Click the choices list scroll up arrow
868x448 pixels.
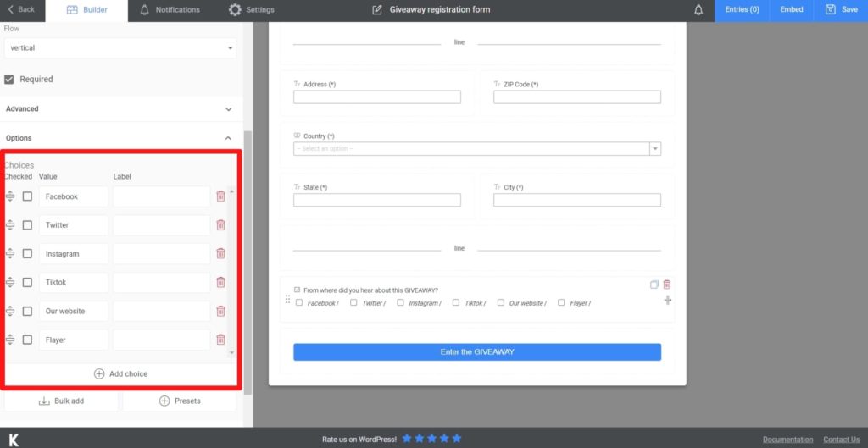231,192
